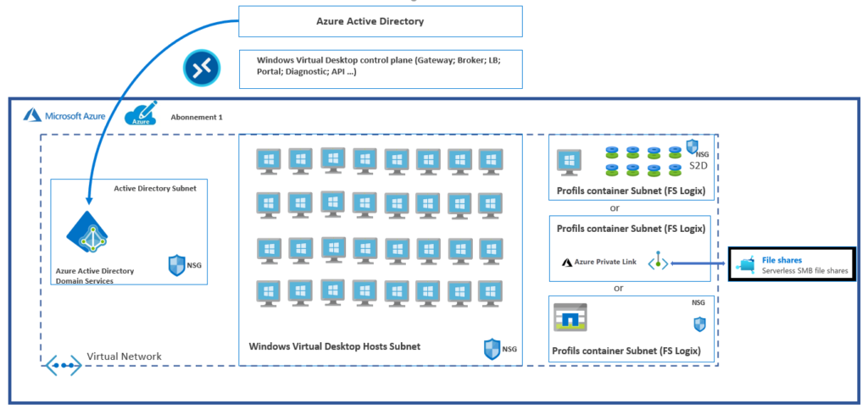
Task: Select the Windows Virtual Desktop control plane box
Action: [381, 69]
